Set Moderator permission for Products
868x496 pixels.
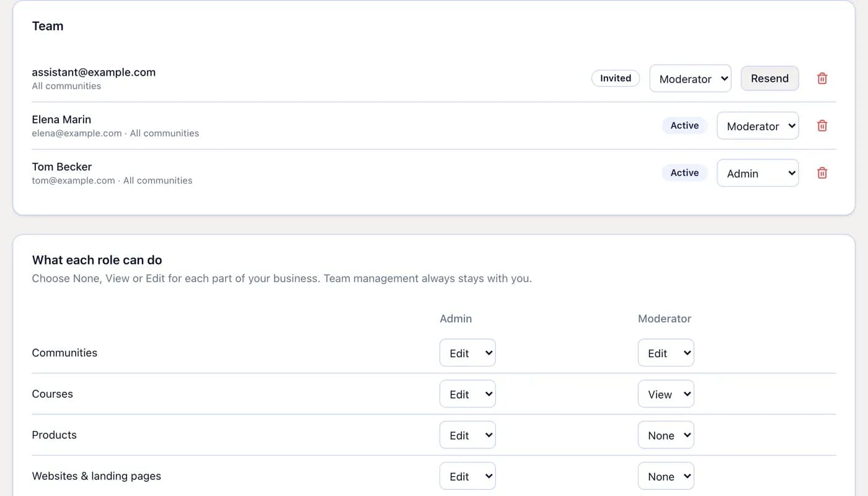click(x=666, y=435)
